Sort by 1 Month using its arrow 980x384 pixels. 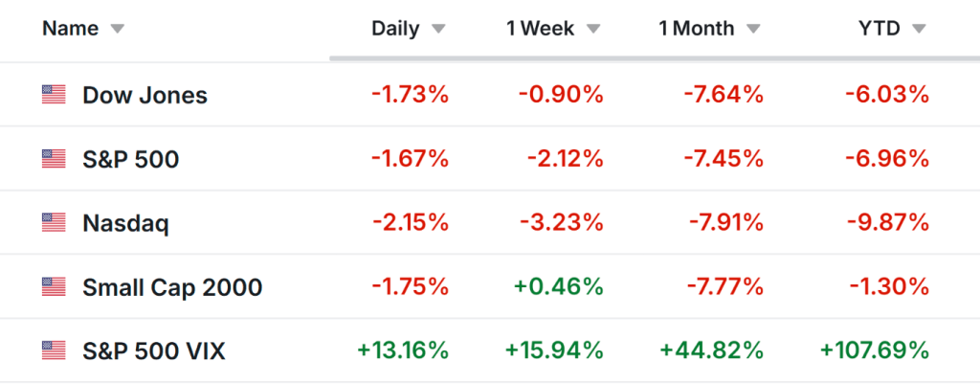click(x=754, y=30)
